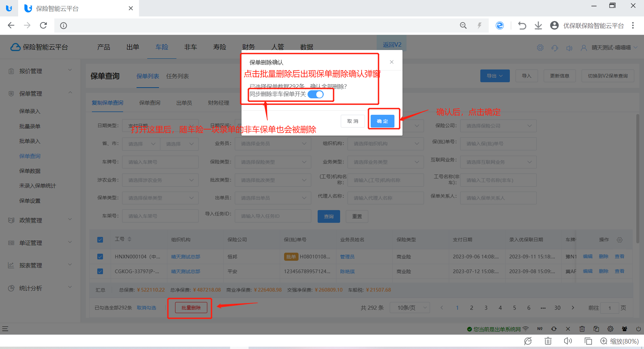This screenshot has width=644, height=349.
Task: Click 取消勾选 link
Action: coord(146,308)
